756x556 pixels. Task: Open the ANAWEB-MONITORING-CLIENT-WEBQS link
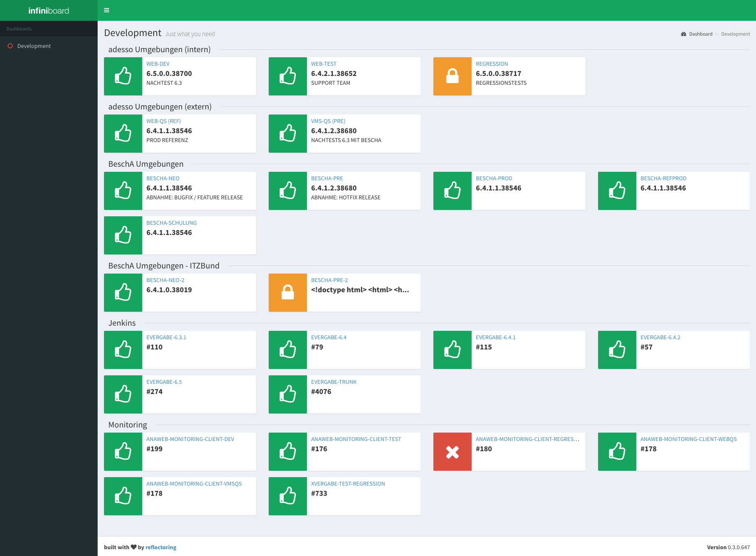(x=689, y=439)
